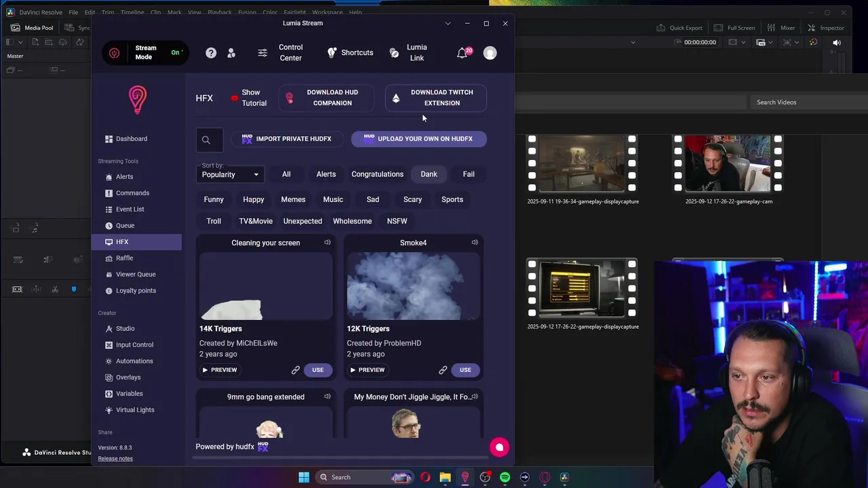This screenshot has width=868, height=488.
Task: Click the Windows Start button
Action: click(x=304, y=477)
